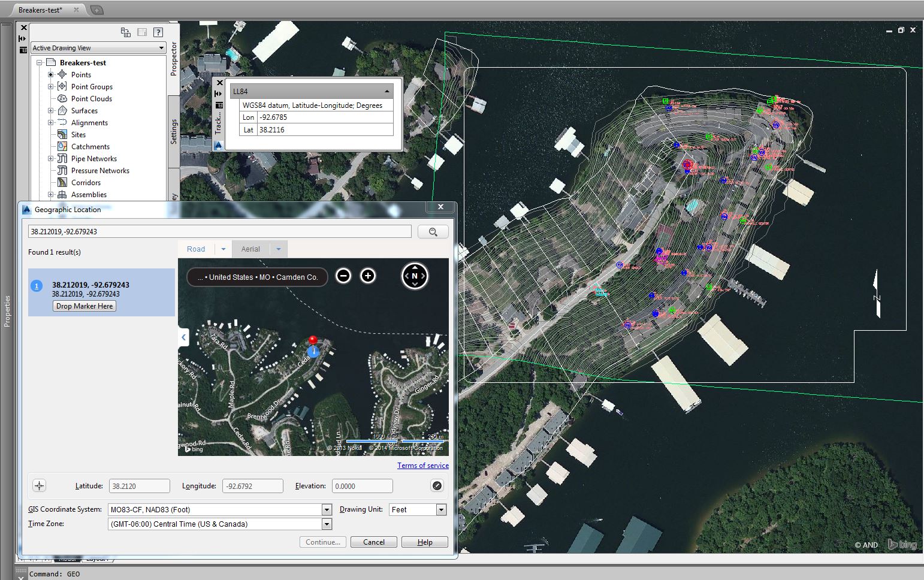The height and width of the screenshot is (580, 924).
Task: Expand the Alignments tree node
Action: pos(51,122)
